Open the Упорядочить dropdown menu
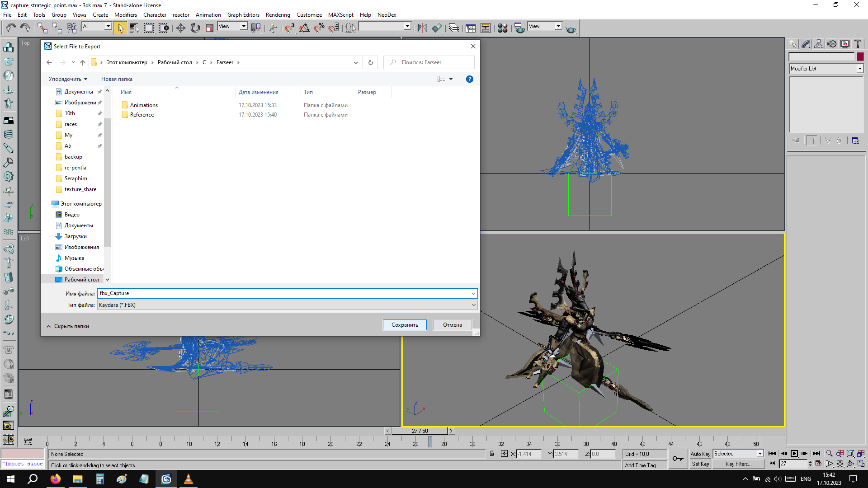The height and width of the screenshot is (488, 868). (x=68, y=79)
